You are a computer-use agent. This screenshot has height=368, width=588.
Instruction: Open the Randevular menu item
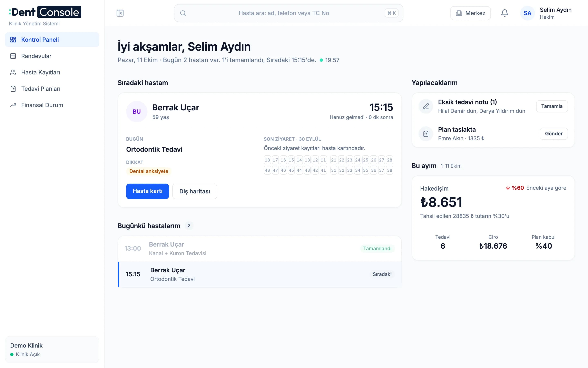[x=52, y=56]
